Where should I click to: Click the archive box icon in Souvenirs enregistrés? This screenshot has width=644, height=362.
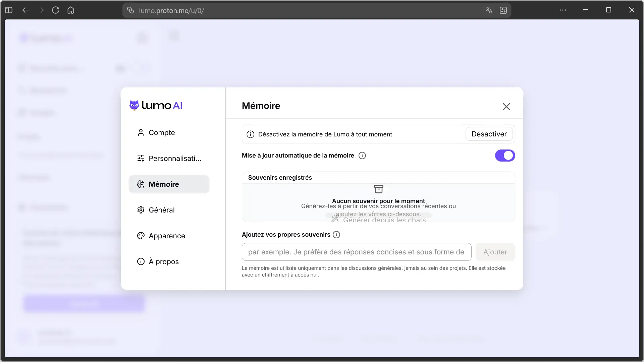click(379, 189)
